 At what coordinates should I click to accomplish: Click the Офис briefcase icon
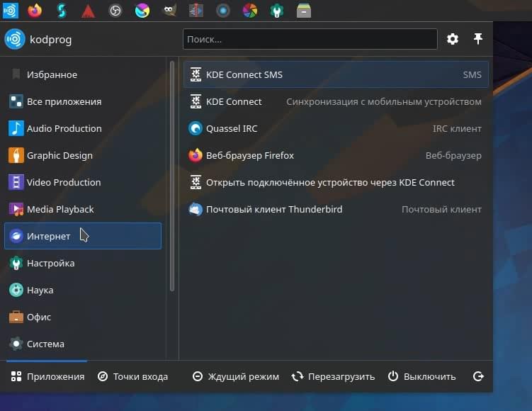coord(16,317)
